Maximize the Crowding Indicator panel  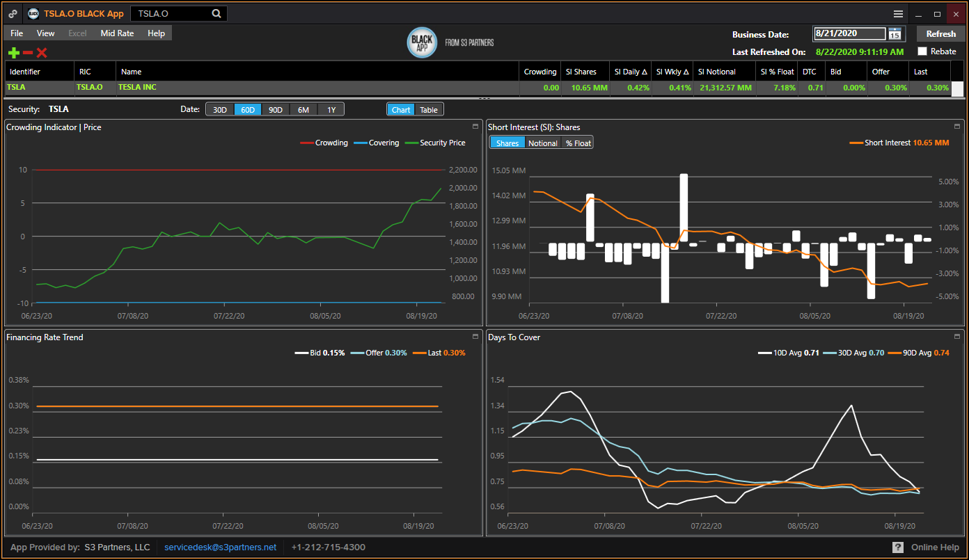(475, 127)
